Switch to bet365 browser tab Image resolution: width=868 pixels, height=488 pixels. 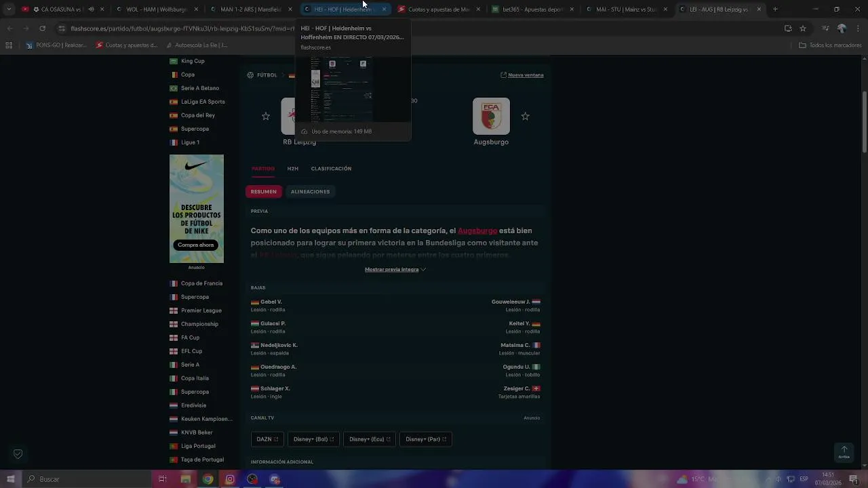(x=532, y=9)
